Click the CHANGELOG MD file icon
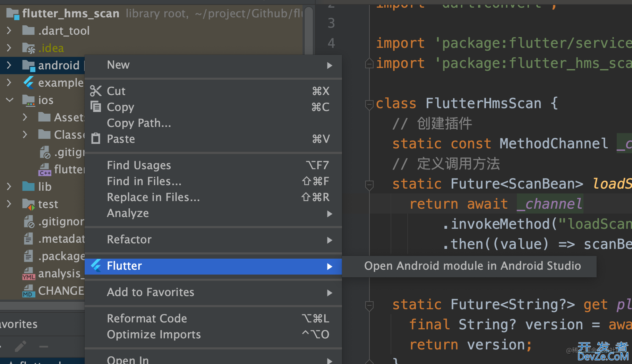 click(x=28, y=291)
